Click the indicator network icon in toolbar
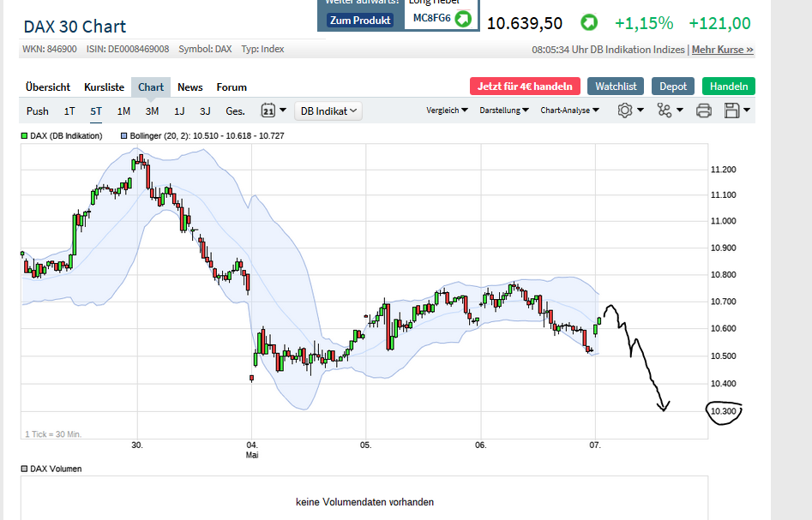 coord(665,111)
